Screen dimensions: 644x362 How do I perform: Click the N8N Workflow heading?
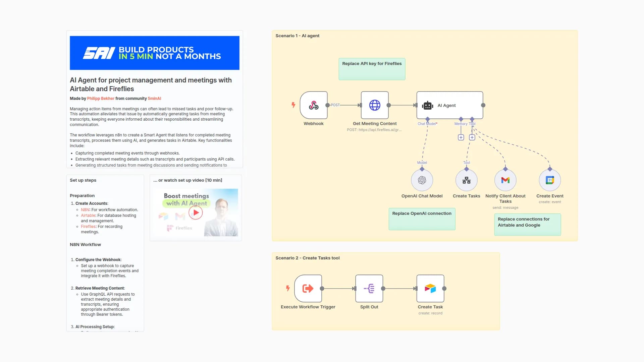[x=85, y=245]
